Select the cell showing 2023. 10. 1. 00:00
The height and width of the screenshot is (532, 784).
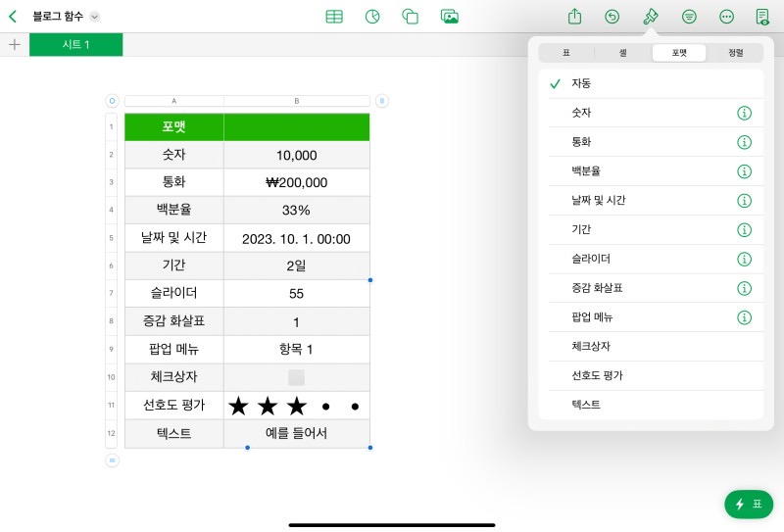click(297, 238)
